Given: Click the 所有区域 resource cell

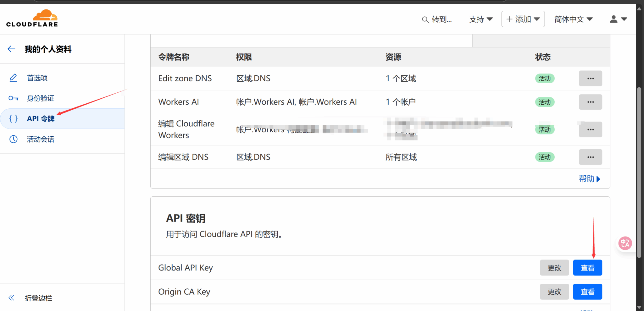Looking at the screenshot, I should click(401, 157).
